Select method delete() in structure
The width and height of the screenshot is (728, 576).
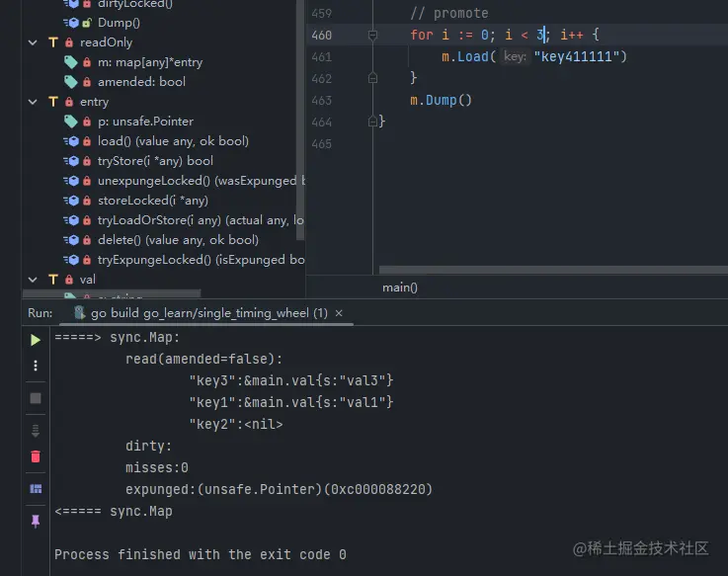pos(178,240)
